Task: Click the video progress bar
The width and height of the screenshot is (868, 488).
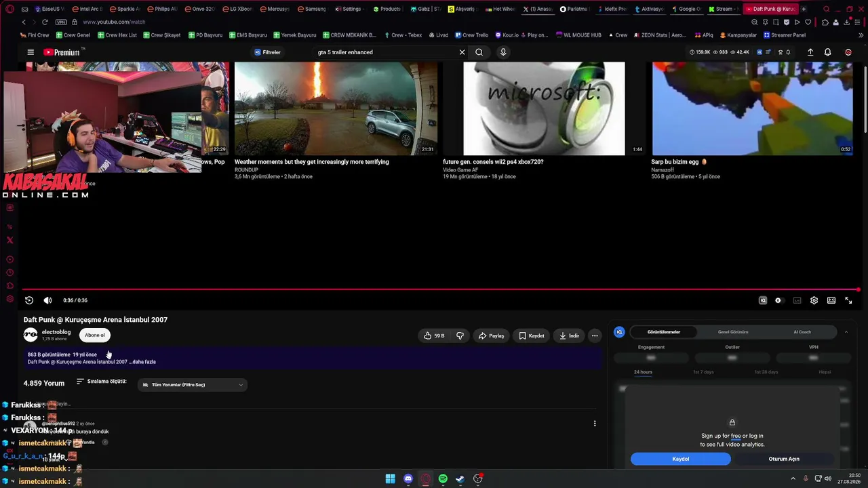Action: point(441,289)
